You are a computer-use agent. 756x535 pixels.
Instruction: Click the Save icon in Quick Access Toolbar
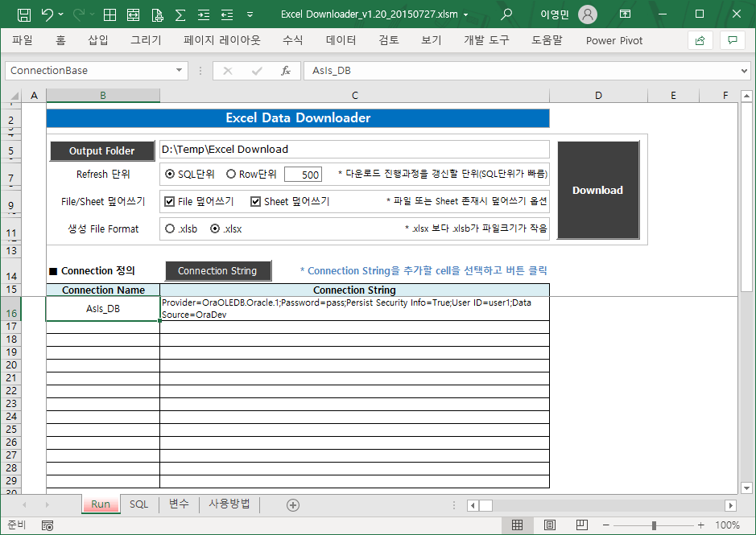(23, 14)
